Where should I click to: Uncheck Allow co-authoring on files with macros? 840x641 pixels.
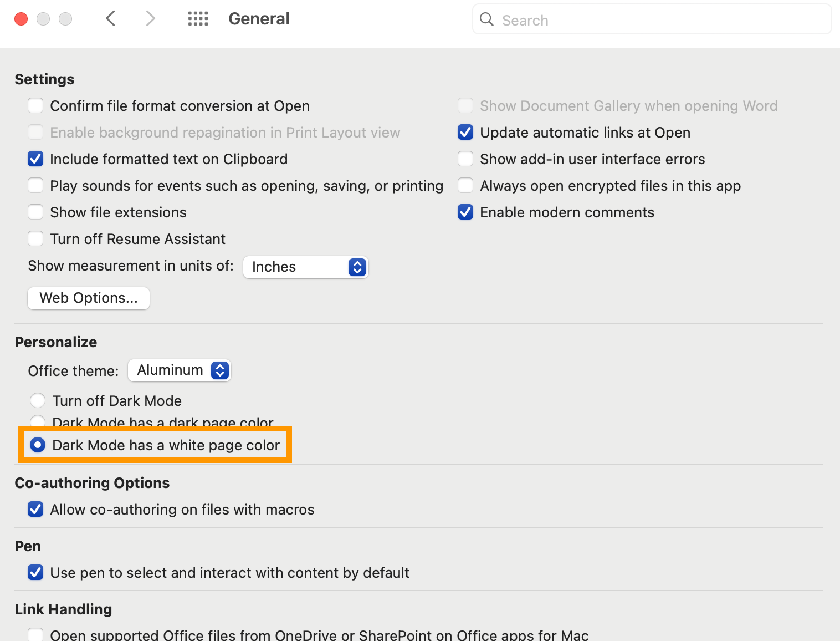point(35,509)
